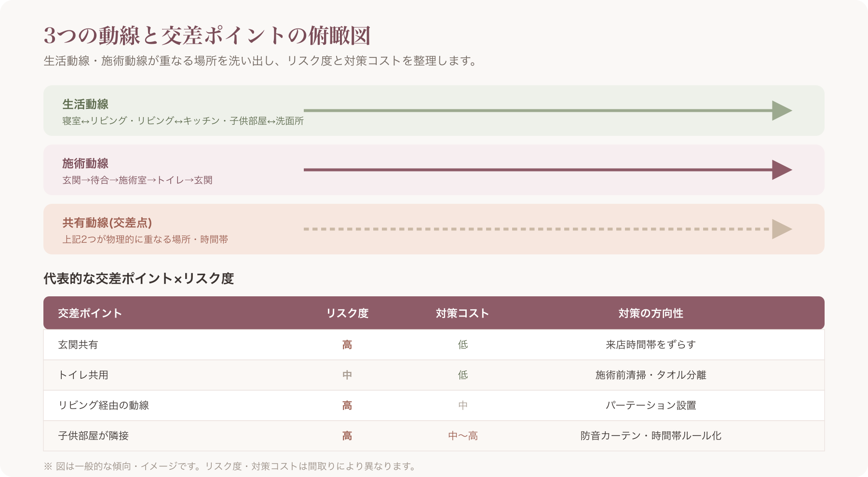868x477 pixels.
Task: Click the beige dashed arrow's arrowhead
Action: (x=782, y=229)
